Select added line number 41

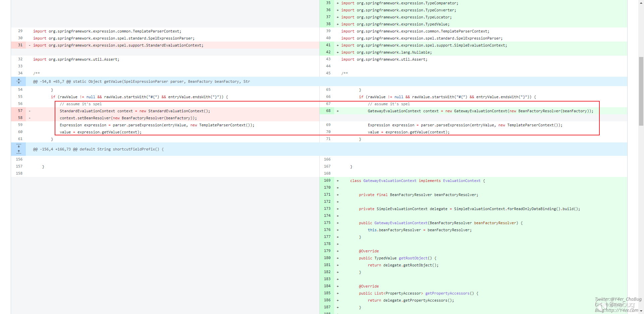[328, 45]
